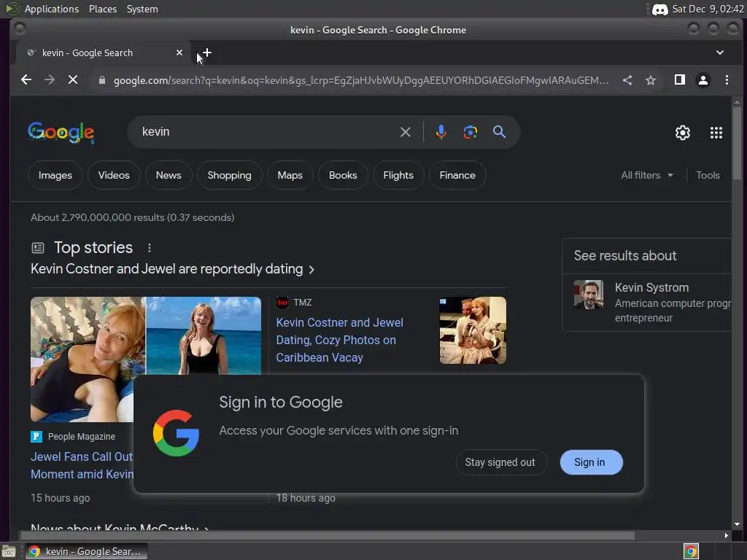Image resolution: width=747 pixels, height=560 pixels.
Task: Switch to Finance results
Action: pyautogui.click(x=457, y=175)
